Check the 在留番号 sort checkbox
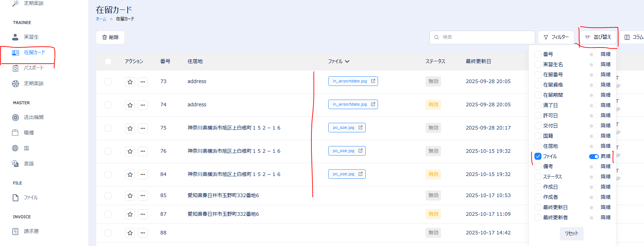Viewport: 644px width, 246px height. click(538, 75)
